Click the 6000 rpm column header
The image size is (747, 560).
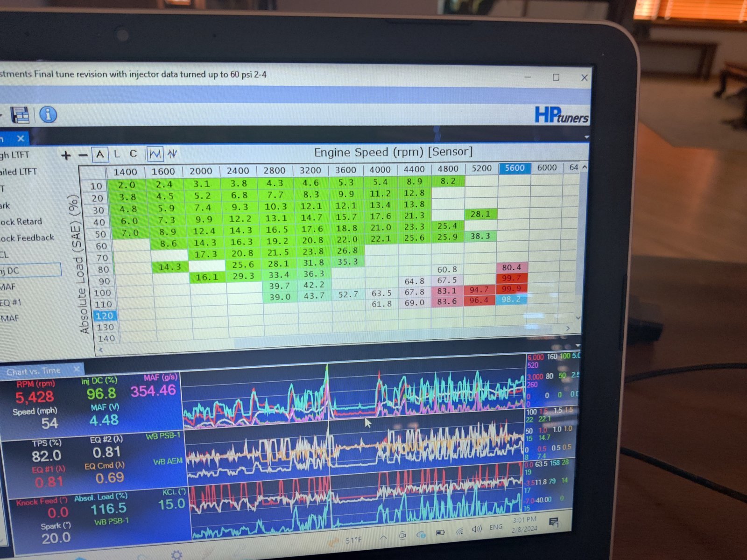pyautogui.click(x=547, y=168)
